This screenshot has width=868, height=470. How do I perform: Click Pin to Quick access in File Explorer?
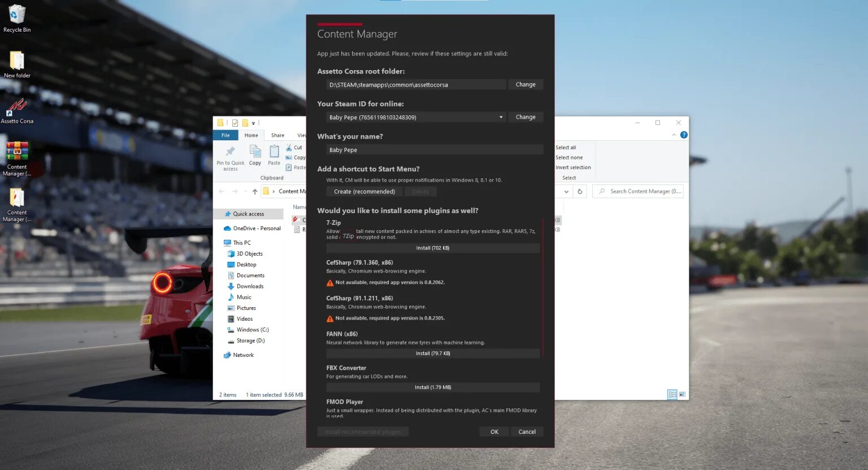click(x=230, y=157)
